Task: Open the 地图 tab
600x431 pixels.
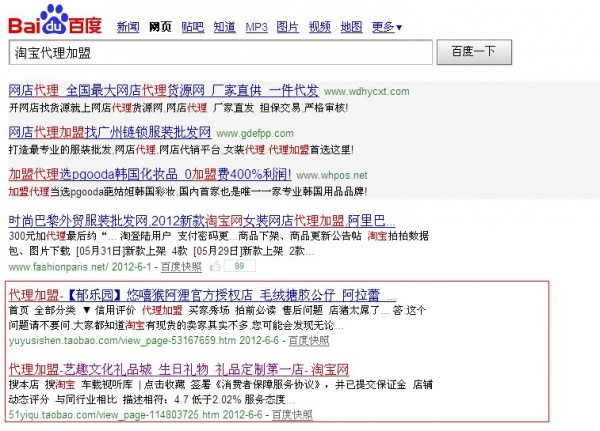Action: click(351, 24)
